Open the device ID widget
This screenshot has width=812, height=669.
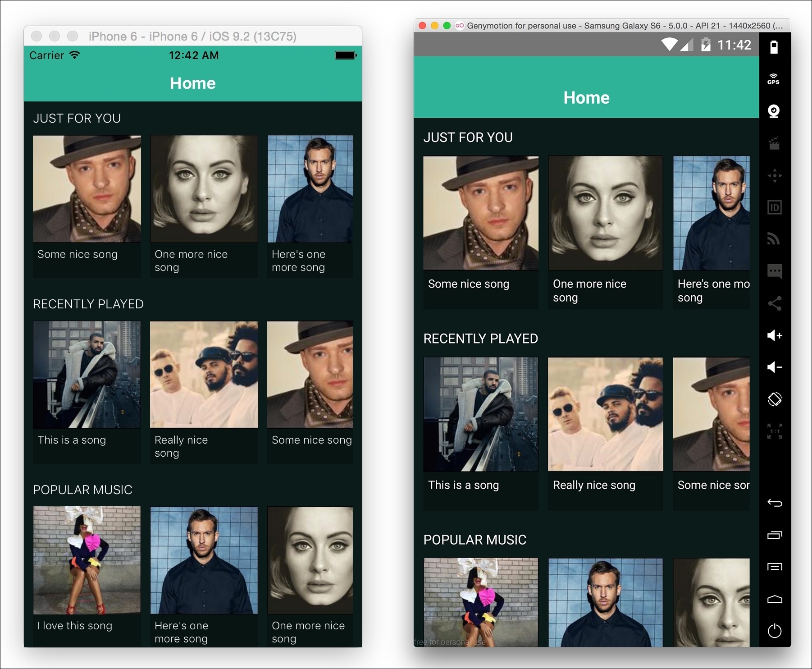(774, 207)
